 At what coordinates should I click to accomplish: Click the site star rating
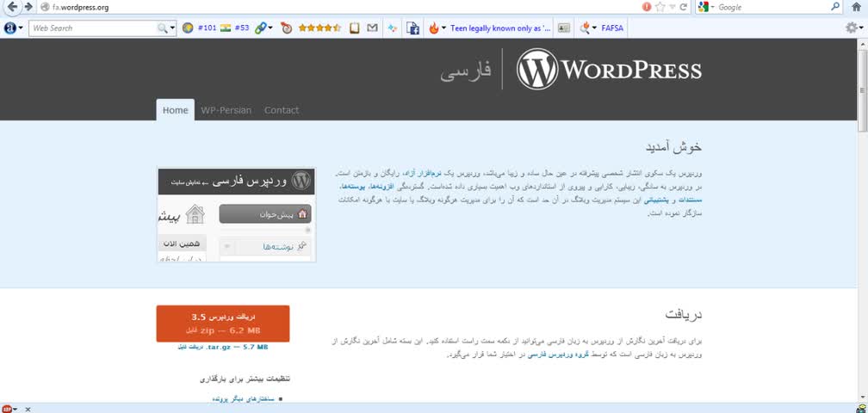pyautogui.click(x=320, y=28)
